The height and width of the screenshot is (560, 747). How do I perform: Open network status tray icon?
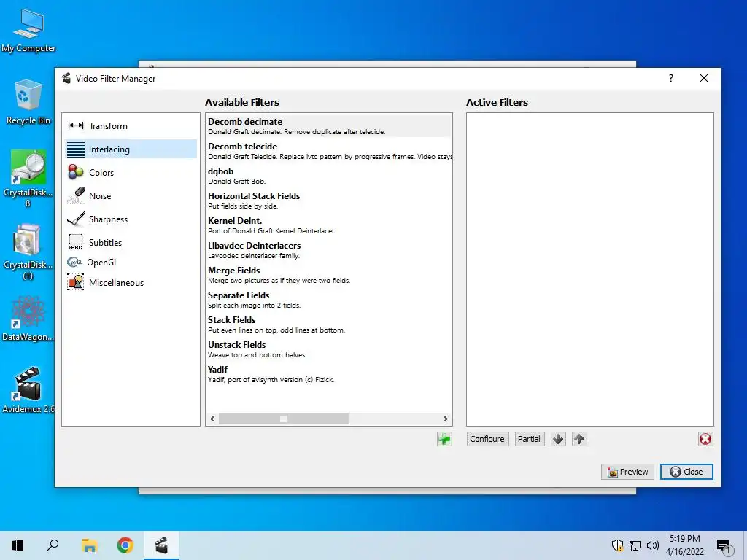click(635, 545)
